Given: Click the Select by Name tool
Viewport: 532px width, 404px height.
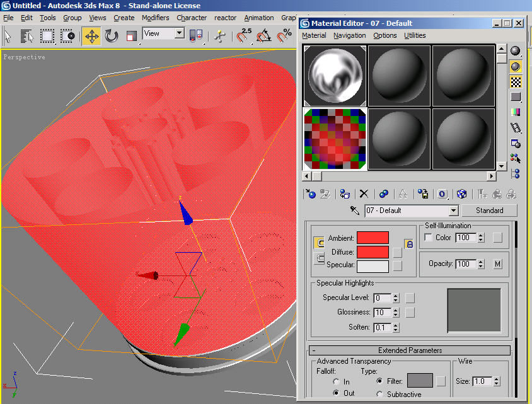Looking at the screenshot, I should point(27,36).
